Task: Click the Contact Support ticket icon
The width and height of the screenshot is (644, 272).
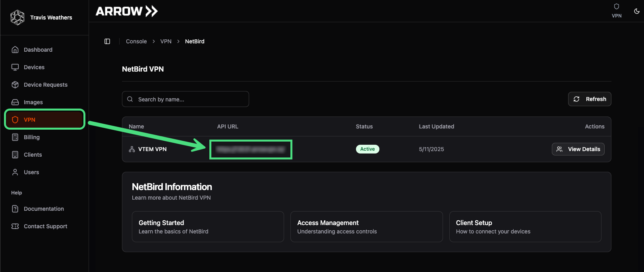Action: 15,226
